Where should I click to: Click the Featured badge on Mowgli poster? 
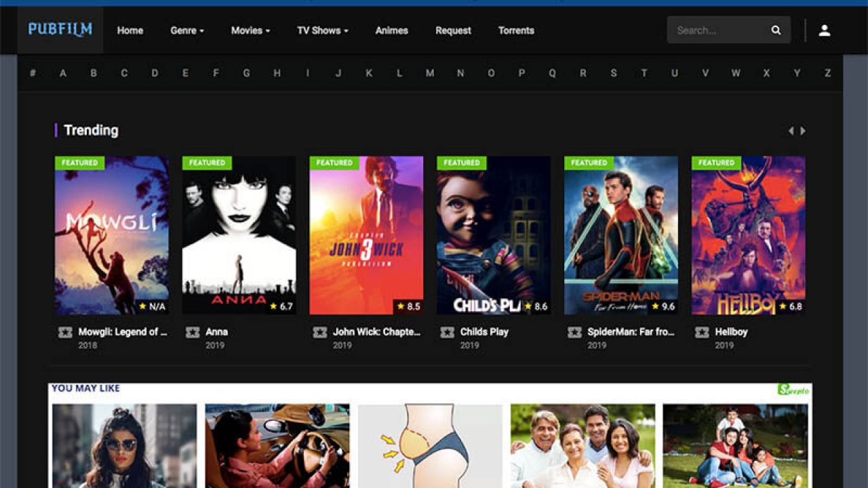[79, 163]
